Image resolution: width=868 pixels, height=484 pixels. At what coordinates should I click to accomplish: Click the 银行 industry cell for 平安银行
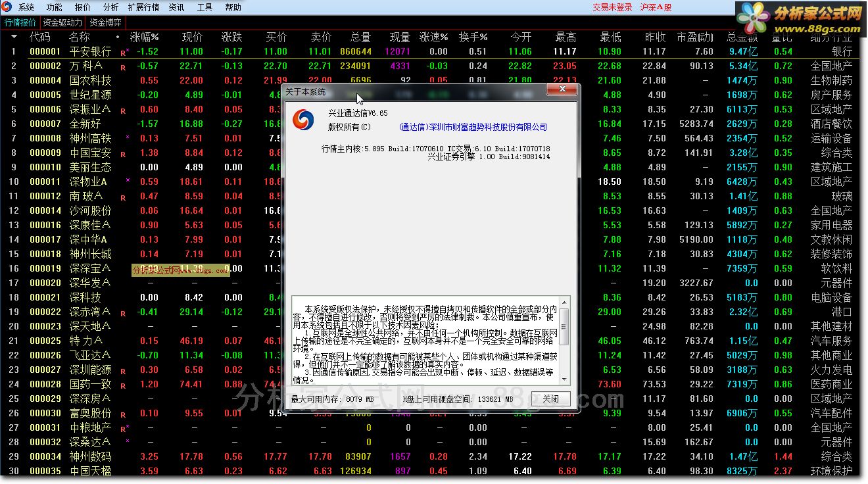[842, 51]
